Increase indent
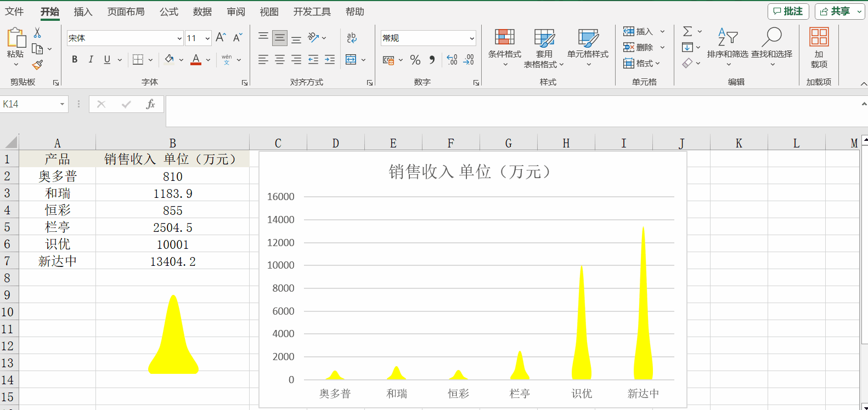The height and width of the screenshot is (410, 868). (330, 59)
